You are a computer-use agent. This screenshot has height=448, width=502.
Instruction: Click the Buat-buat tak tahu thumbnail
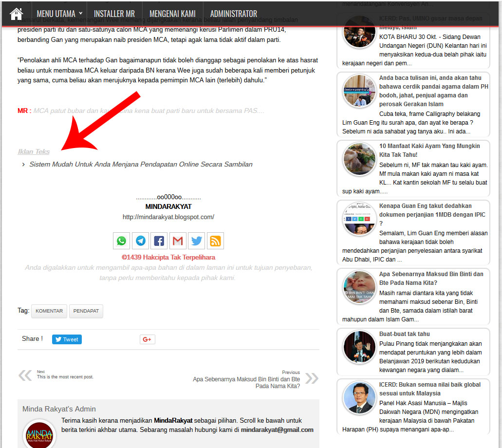click(359, 347)
